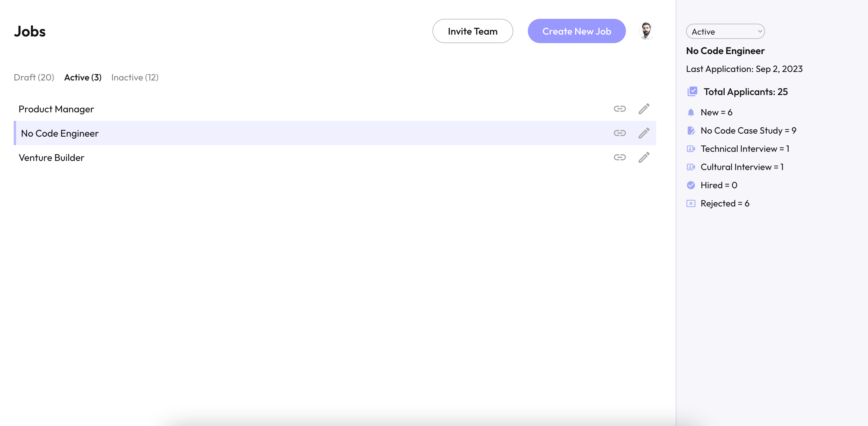Copy link icon for No Code Engineer

(619, 133)
